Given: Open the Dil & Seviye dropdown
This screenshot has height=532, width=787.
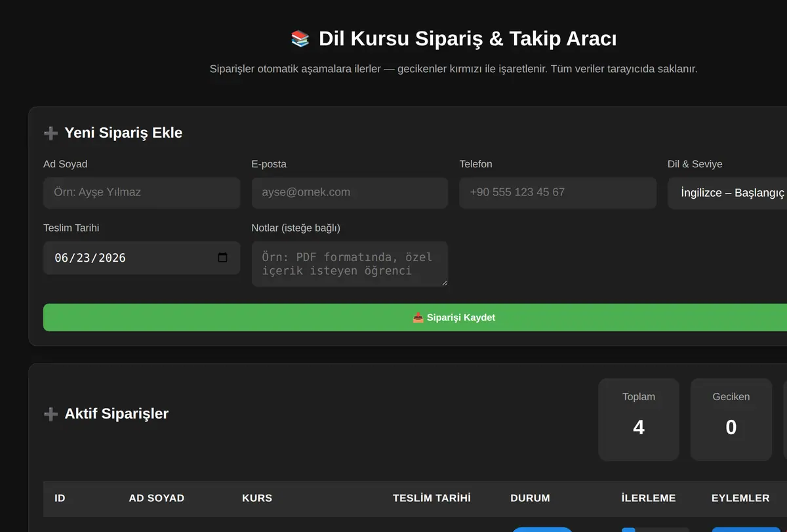Looking at the screenshot, I should point(727,193).
